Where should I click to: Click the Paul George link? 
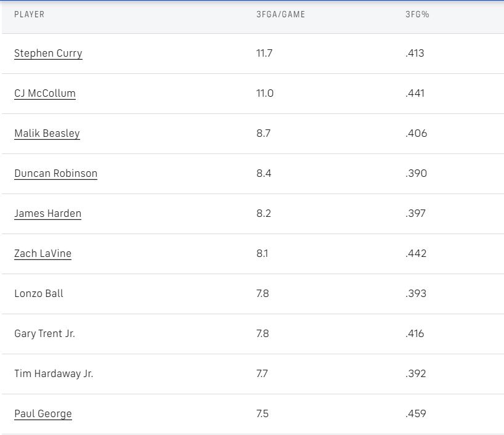click(x=43, y=414)
